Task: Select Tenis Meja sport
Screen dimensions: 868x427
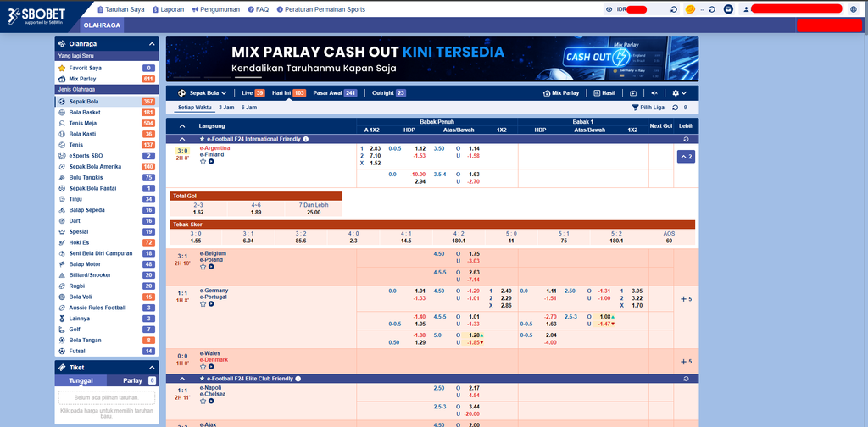Action: [x=106, y=124]
